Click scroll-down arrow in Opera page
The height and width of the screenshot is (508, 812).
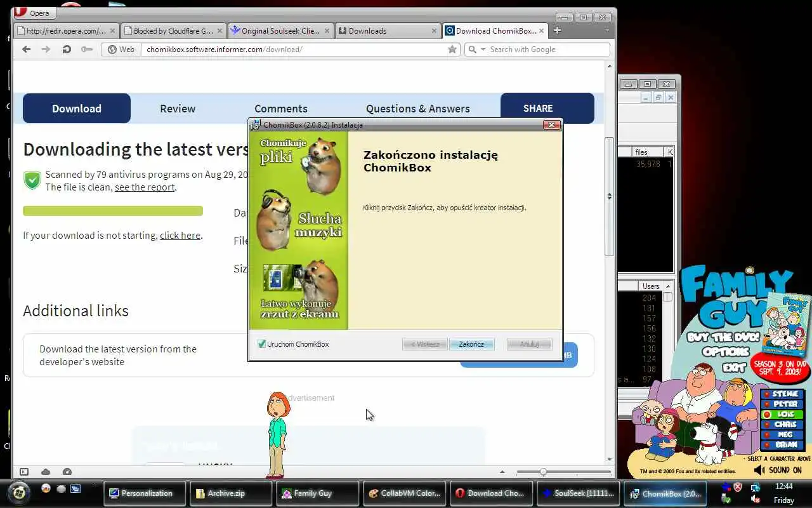click(x=610, y=460)
